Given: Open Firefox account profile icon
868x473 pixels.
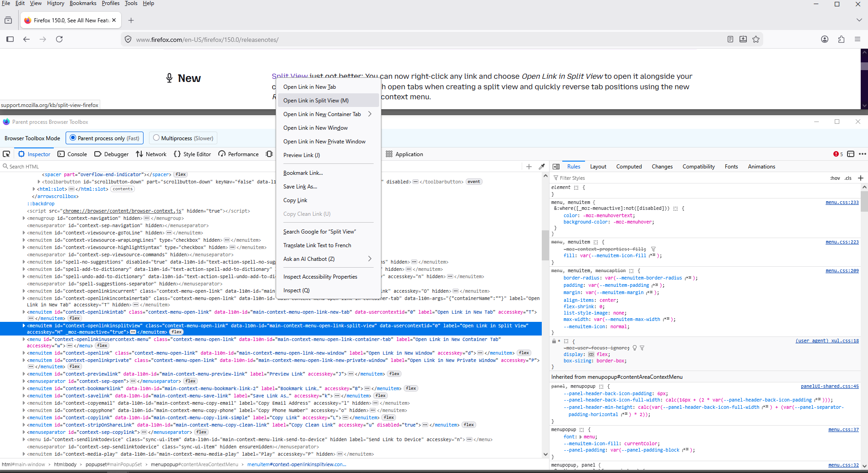Looking at the screenshot, I should (x=825, y=39).
